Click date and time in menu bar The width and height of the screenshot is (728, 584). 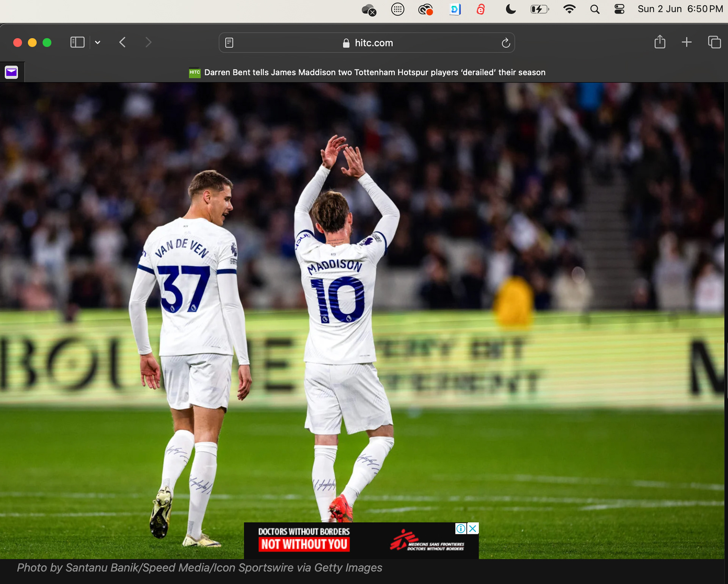coord(680,9)
